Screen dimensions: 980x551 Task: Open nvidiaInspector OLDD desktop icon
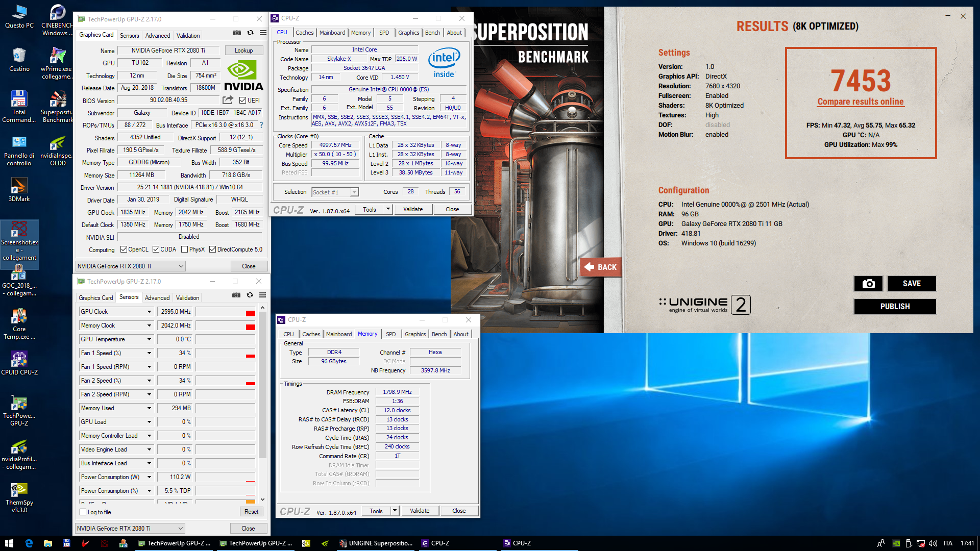pyautogui.click(x=57, y=150)
